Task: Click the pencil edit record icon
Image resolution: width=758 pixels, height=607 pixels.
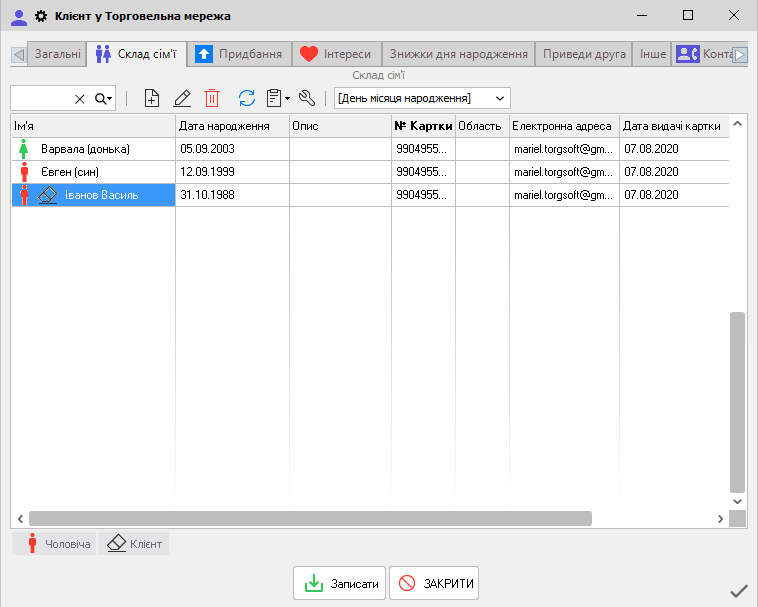Action: 182,98
